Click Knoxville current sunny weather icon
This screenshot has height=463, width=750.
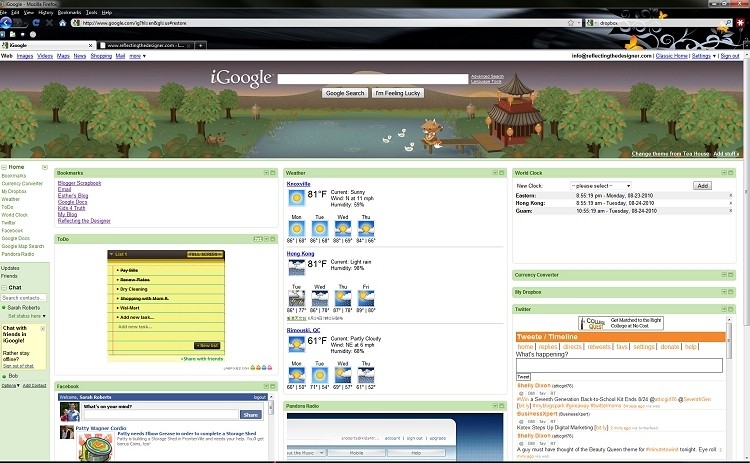[x=296, y=198]
